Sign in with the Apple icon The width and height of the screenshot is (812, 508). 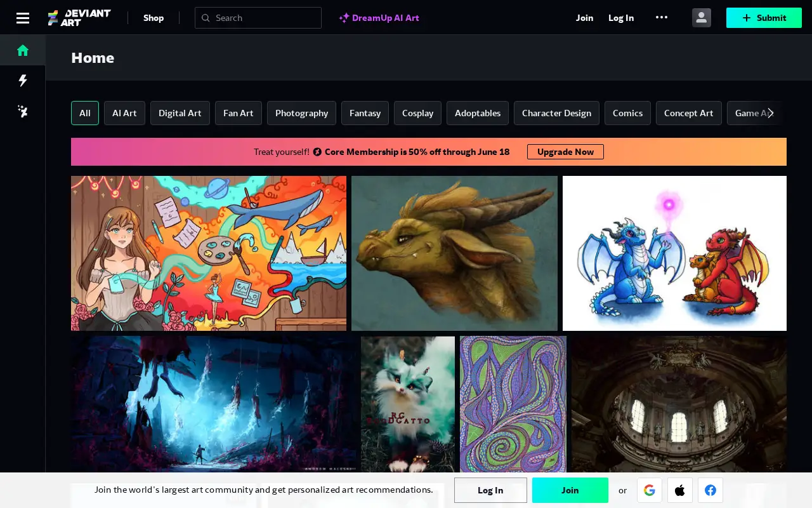pyautogui.click(x=680, y=490)
